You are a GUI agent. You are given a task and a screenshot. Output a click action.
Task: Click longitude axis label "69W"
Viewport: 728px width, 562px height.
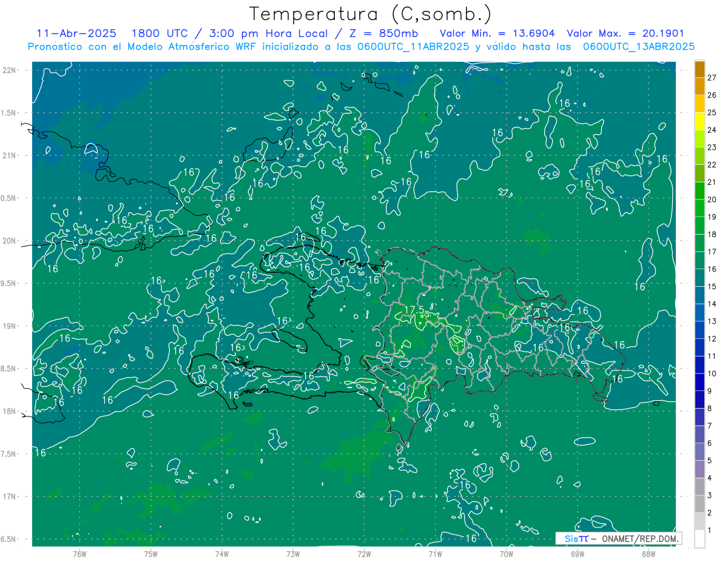coord(578,554)
